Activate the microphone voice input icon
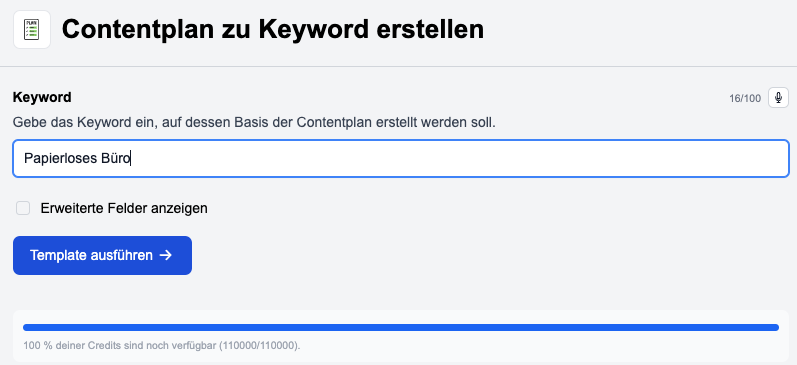The image size is (797, 365). point(778,98)
